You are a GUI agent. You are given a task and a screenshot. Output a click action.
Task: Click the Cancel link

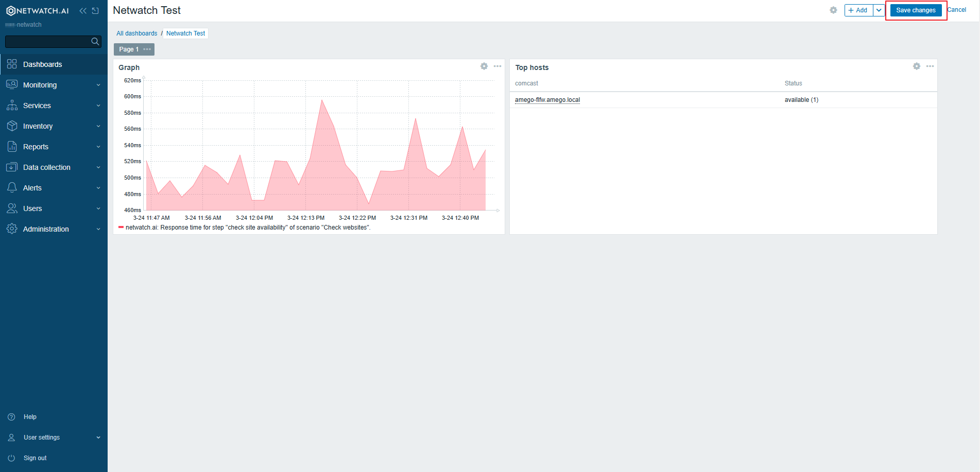[957, 10]
